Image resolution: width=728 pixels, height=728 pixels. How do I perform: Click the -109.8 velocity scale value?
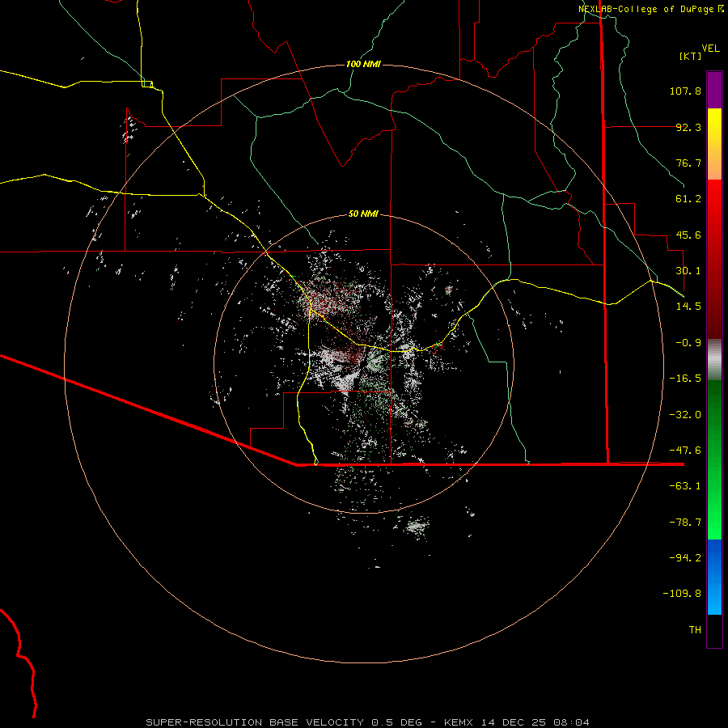[682, 594]
